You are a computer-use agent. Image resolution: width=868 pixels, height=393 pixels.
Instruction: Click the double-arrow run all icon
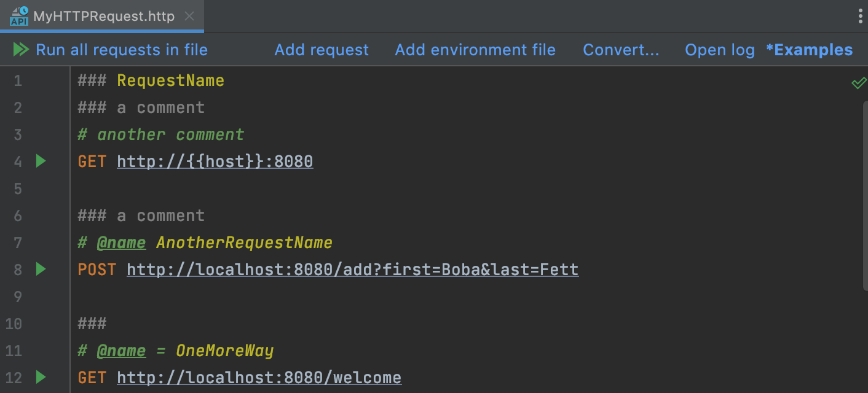pyautogui.click(x=22, y=50)
